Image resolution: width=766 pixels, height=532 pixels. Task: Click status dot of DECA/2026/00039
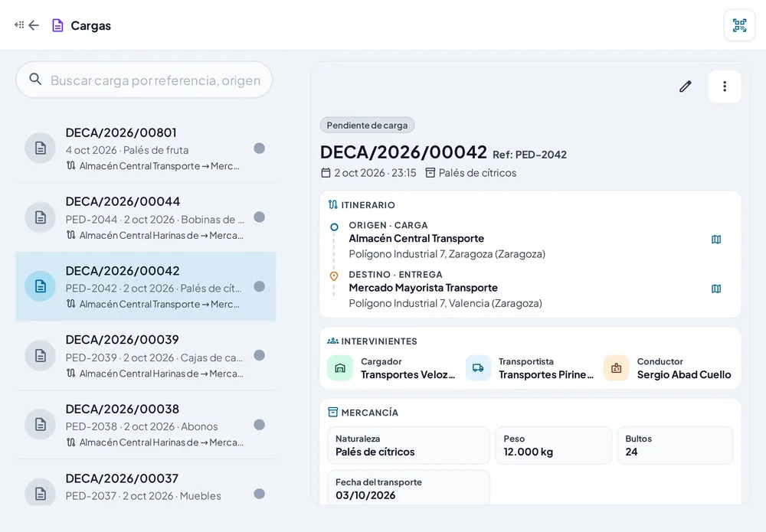point(260,355)
